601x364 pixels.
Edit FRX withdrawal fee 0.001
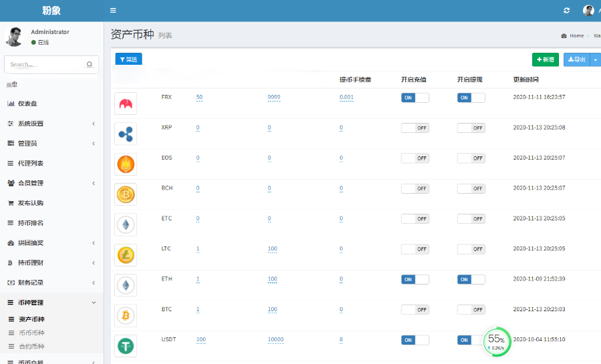pos(347,98)
